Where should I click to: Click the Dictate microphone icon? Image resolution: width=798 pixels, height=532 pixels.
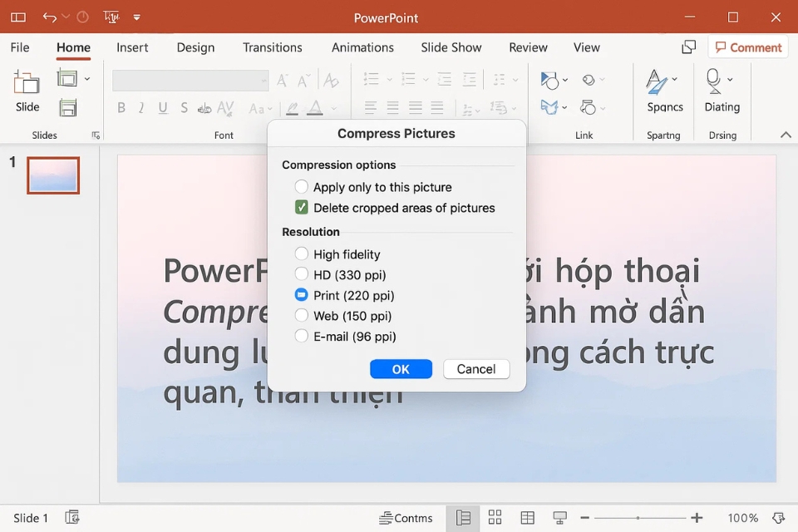coord(713,81)
